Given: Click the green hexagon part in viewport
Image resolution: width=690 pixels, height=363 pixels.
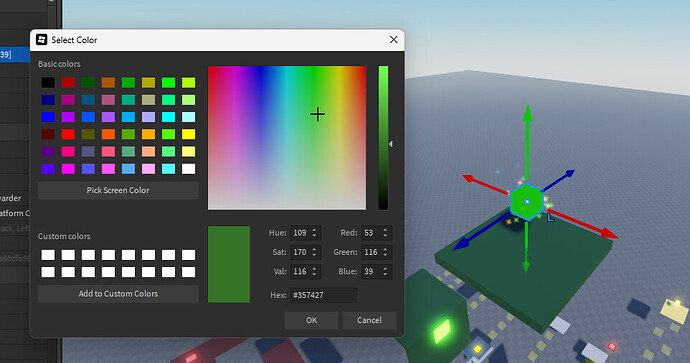Looking at the screenshot, I should (x=527, y=202).
